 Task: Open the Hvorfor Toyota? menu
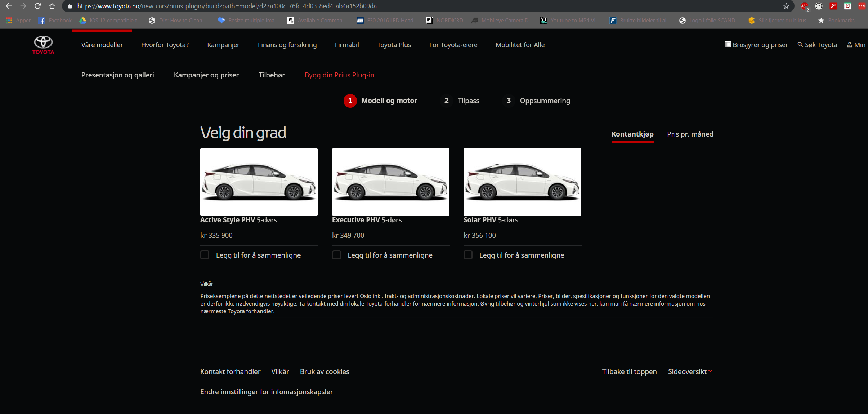(x=165, y=45)
